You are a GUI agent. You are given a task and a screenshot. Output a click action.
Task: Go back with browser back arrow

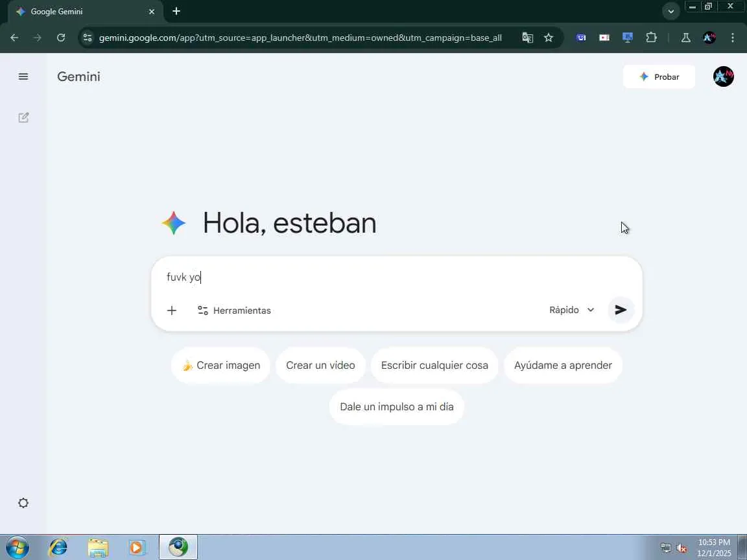click(14, 38)
